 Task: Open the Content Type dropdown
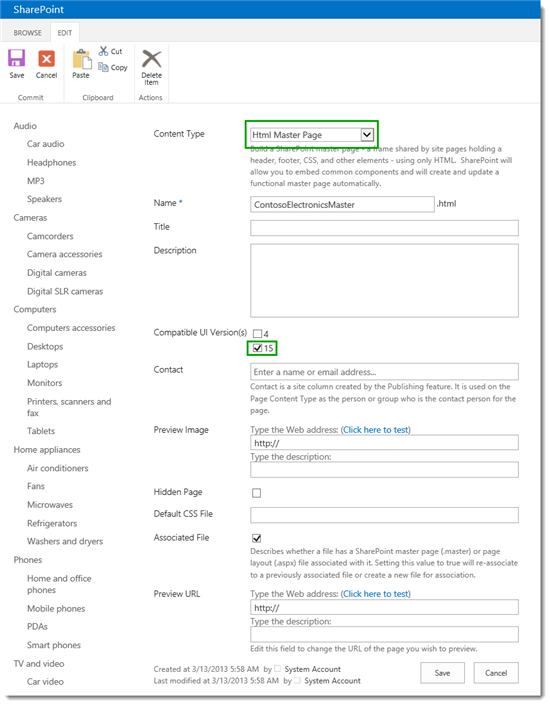coord(312,134)
